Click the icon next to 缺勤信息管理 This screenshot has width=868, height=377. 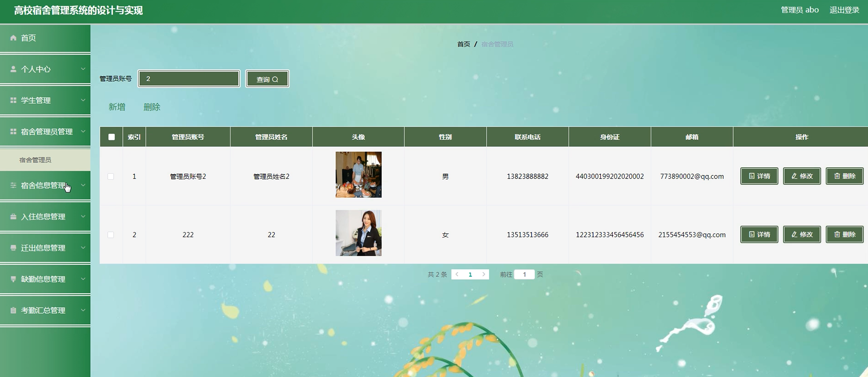13,279
